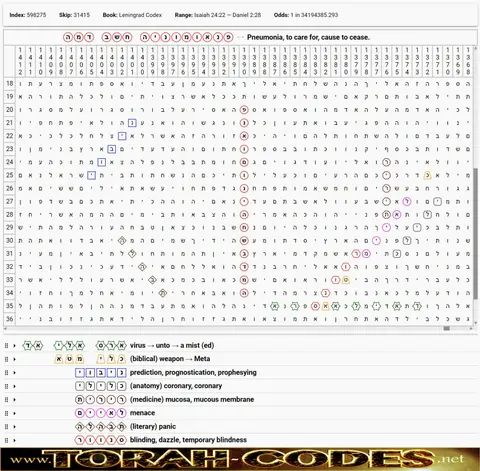
Task: Select row number 36 in the grid
Action: coord(10,319)
